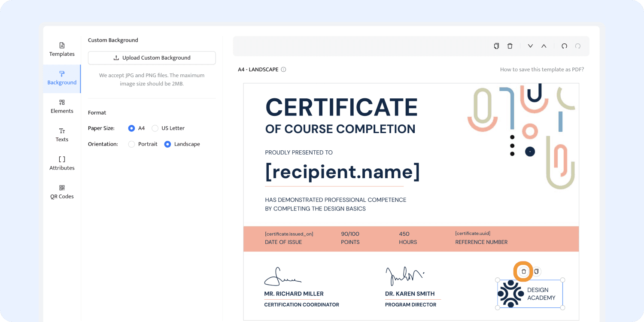Delete the selected Design Academy logo
Image resolution: width=644 pixels, height=322 pixels.
[523, 271]
